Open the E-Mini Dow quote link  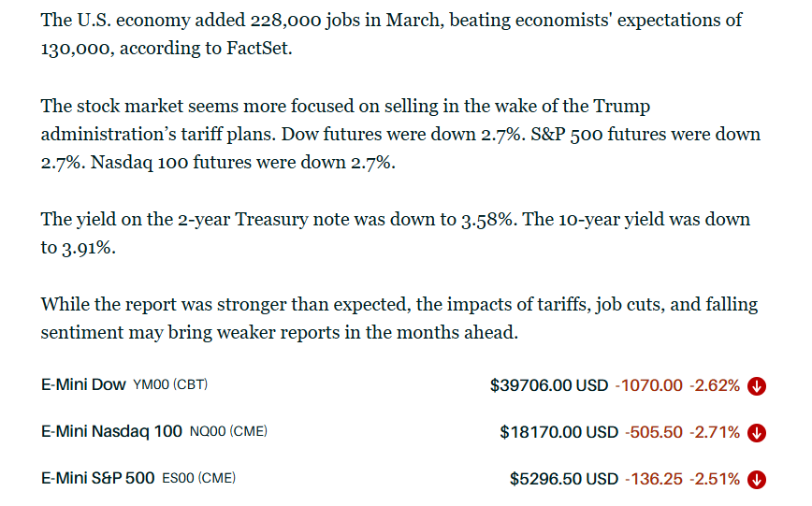click(84, 385)
